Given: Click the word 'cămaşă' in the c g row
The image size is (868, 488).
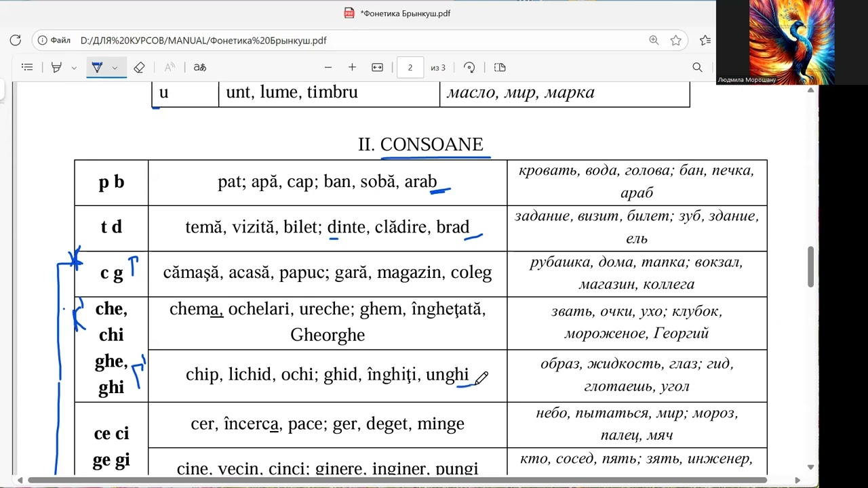Looking at the screenshot, I should click(x=191, y=273).
